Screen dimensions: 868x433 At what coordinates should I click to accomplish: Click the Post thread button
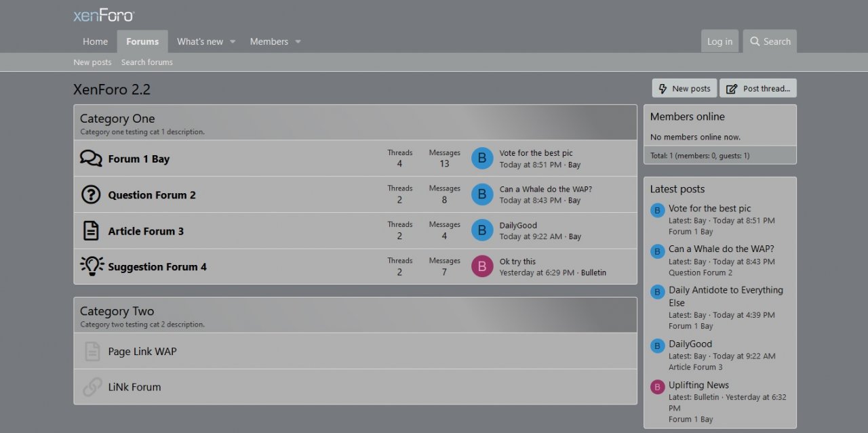click(758, 88)
